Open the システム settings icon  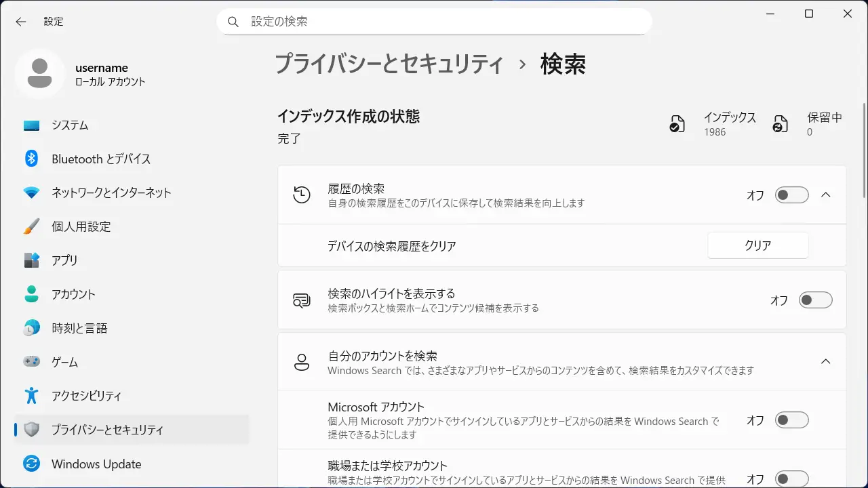(31, 125)
